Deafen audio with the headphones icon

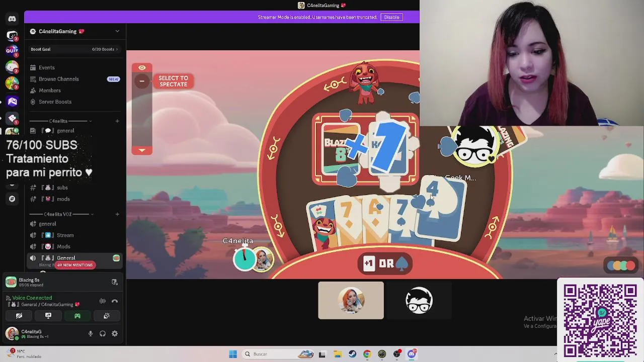click(103, 333)
